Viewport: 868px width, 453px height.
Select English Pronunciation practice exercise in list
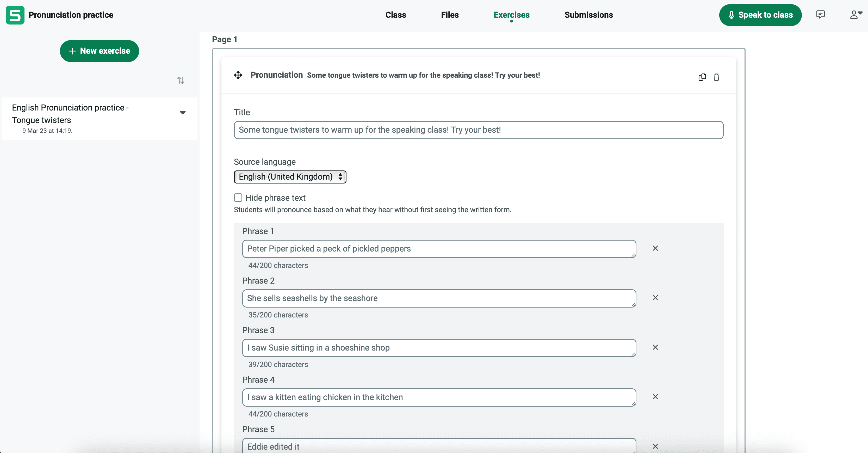(100, 119)
